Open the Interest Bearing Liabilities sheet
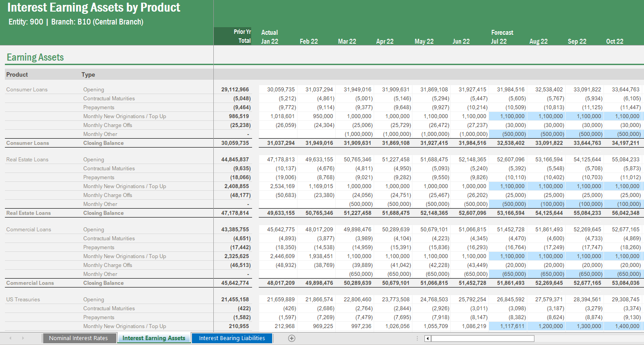The image size is (644, 345). pyautogui.click(x=232, y=338)
